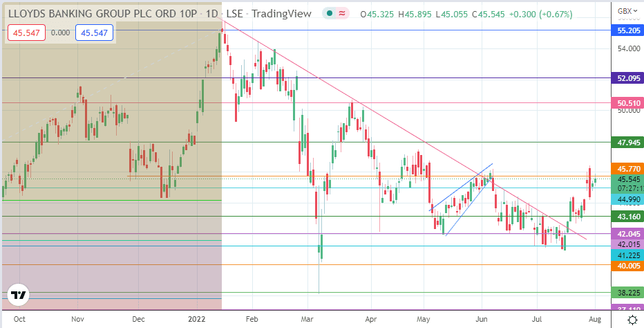Image resolution: width=644 pixels, height=328 pixels.
Task: Click the Mar label on time axis
Action: point(307,319)
